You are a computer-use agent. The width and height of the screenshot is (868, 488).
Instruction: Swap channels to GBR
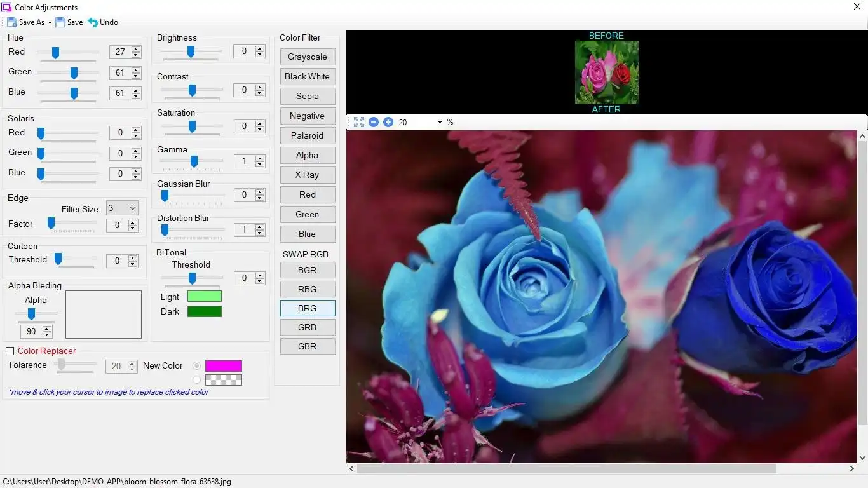pos(308,346)
